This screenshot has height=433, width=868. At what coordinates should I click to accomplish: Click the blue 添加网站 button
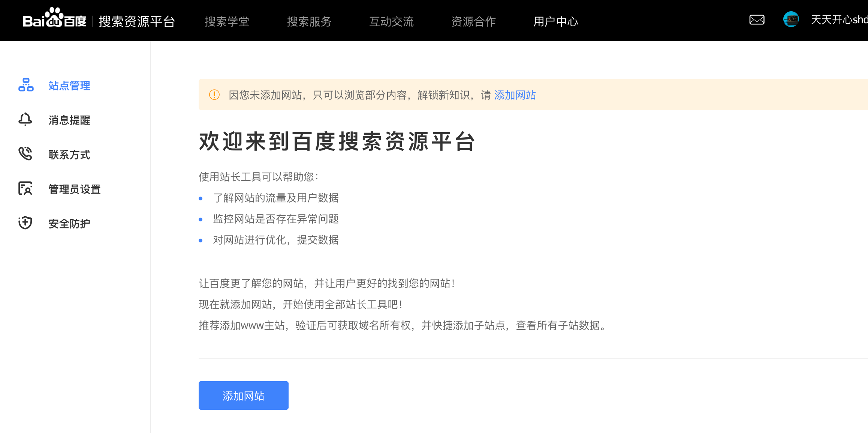244,395
